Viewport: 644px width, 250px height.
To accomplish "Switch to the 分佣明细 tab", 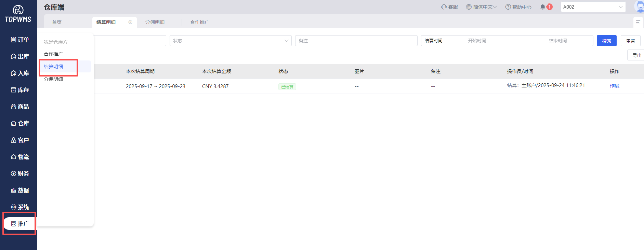I will [x=155, y=22].
